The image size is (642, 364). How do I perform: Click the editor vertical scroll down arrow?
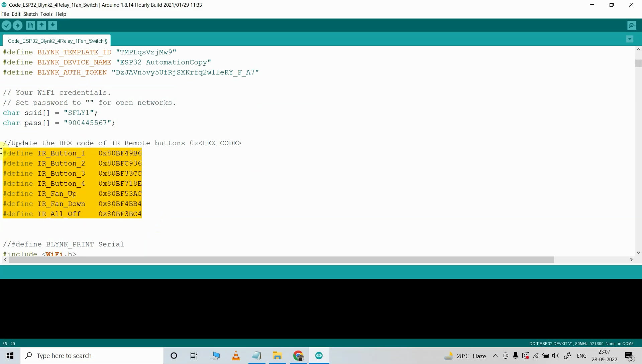[638, 252]
